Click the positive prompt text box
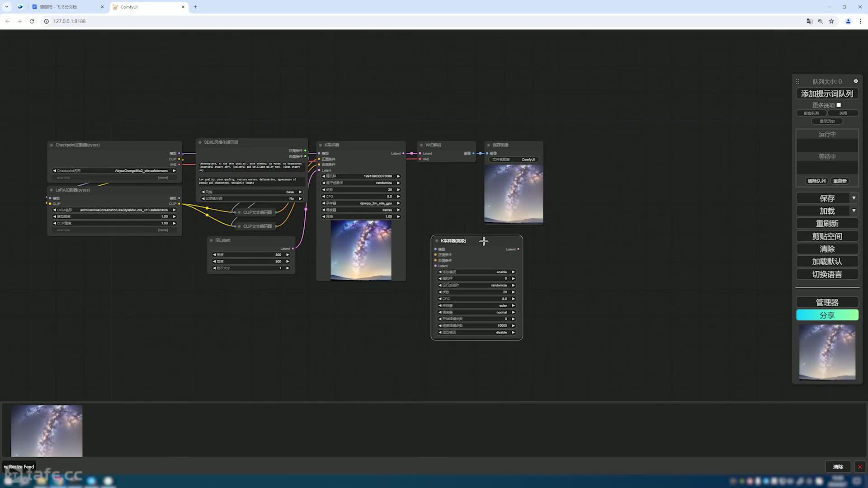This screenshot has width=868, height=488. click(252, 167)
